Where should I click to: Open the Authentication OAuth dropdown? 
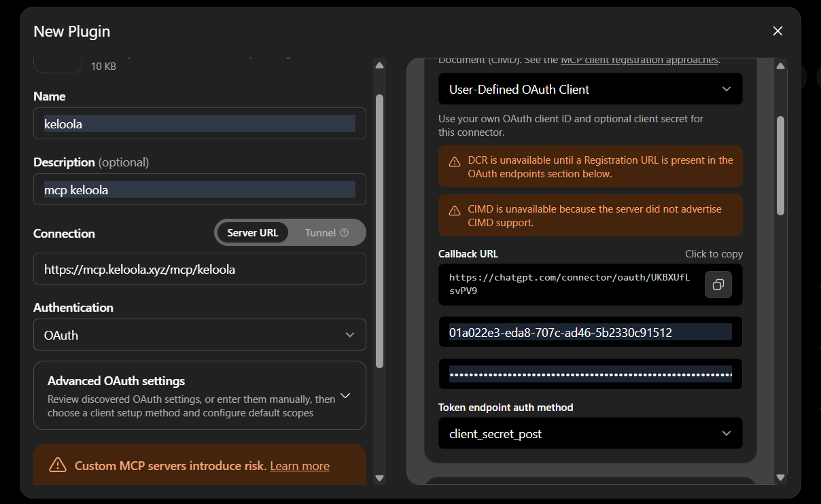pos(200,335)
